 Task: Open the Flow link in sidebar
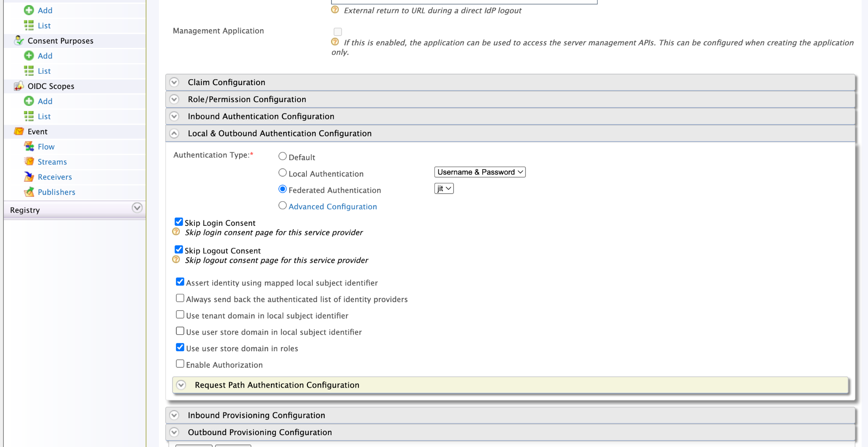point(46,147)
